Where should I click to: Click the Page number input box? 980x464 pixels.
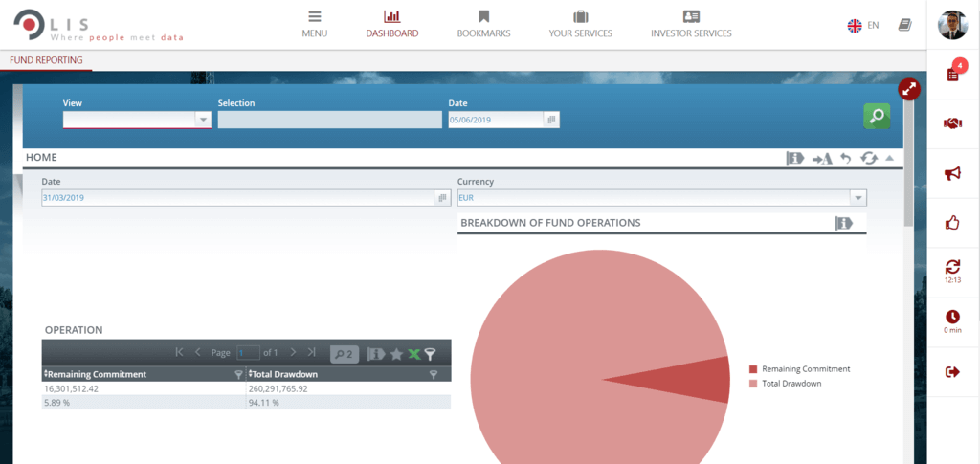(248, 353)
